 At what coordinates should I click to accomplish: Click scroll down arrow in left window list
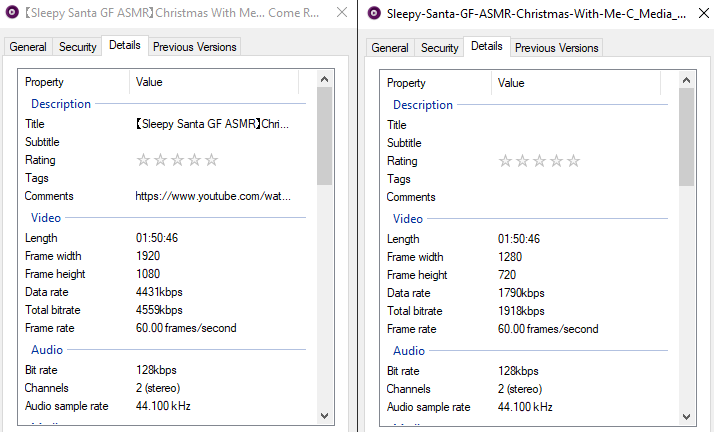click(324, 415)
